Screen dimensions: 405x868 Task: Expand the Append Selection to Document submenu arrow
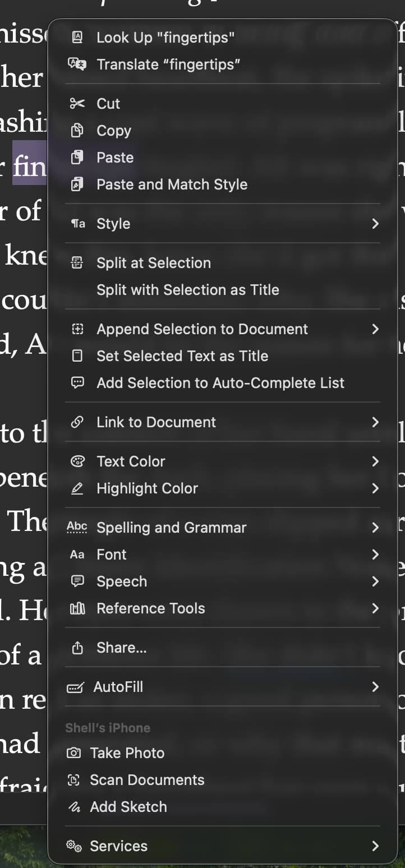click(375, 329)
